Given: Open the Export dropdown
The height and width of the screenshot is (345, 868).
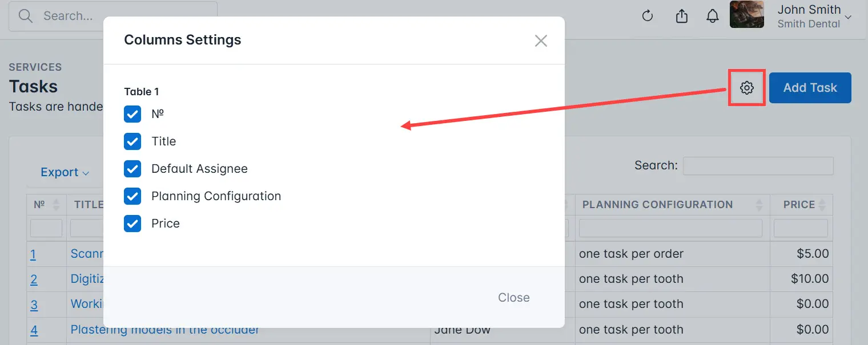Looking at the screenshot, I should (x=63, y=172).
